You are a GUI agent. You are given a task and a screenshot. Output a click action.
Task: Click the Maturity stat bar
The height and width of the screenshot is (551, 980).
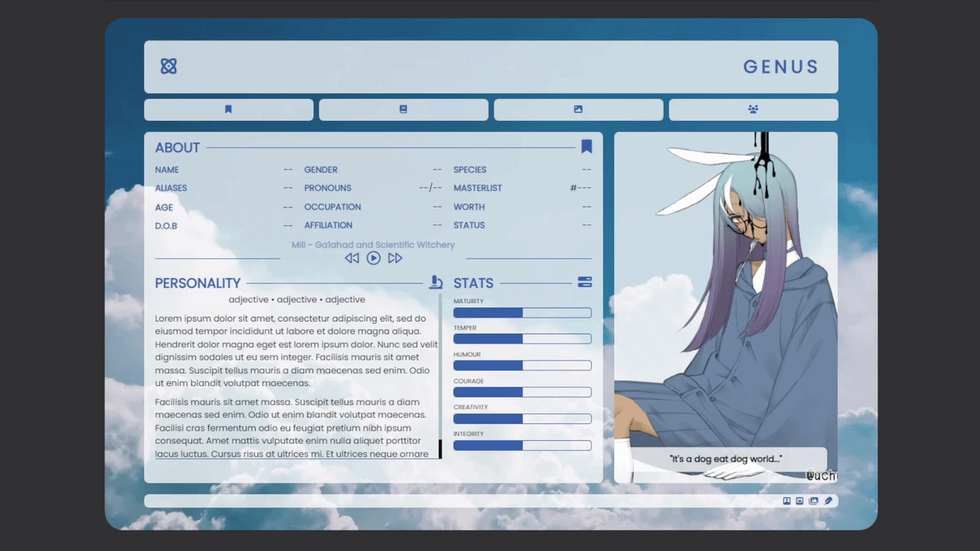522,313
